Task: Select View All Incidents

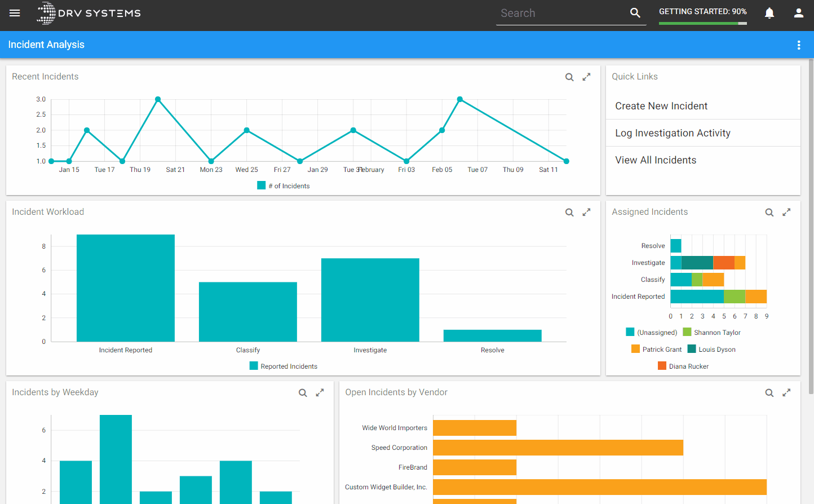Action: (656, 160)
